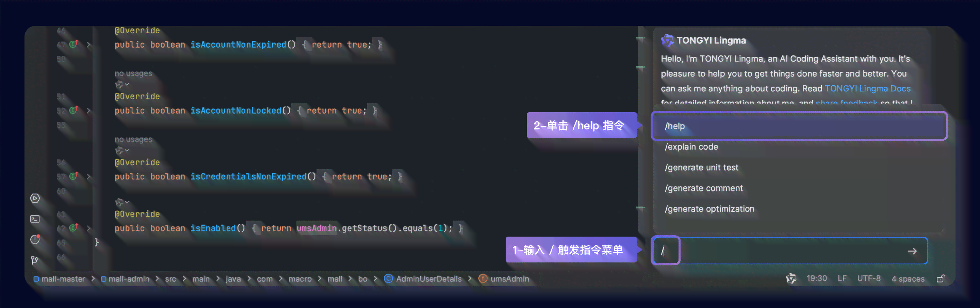Select the /help command in the menu

[799, 126]
